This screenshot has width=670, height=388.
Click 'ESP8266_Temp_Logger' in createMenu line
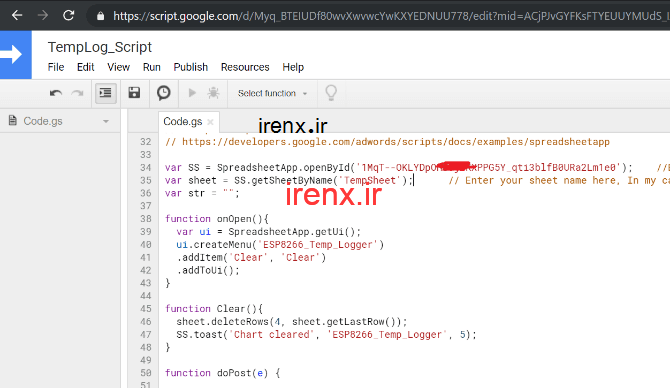318,245
